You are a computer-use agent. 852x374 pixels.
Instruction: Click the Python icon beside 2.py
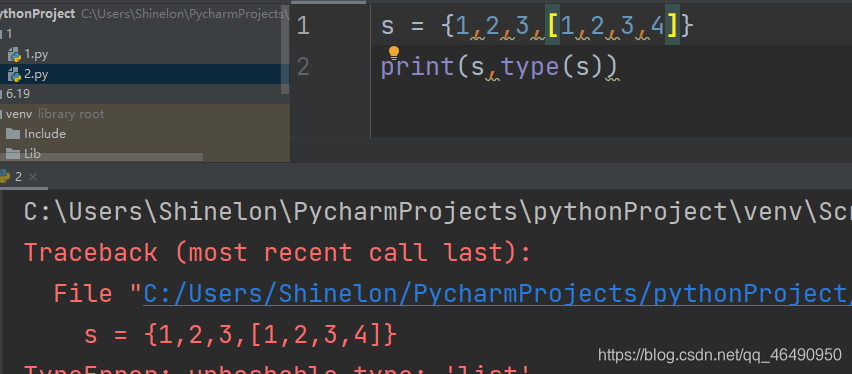coord(14,74)
